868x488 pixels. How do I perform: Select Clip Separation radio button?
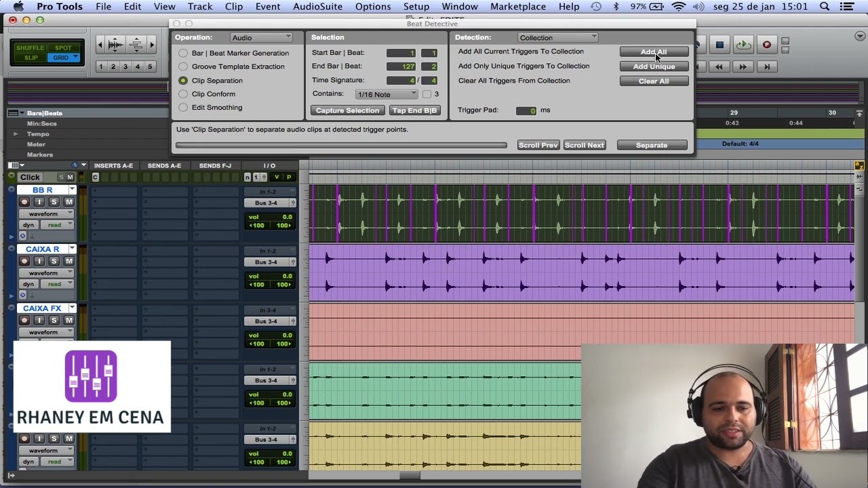[183, 80]
